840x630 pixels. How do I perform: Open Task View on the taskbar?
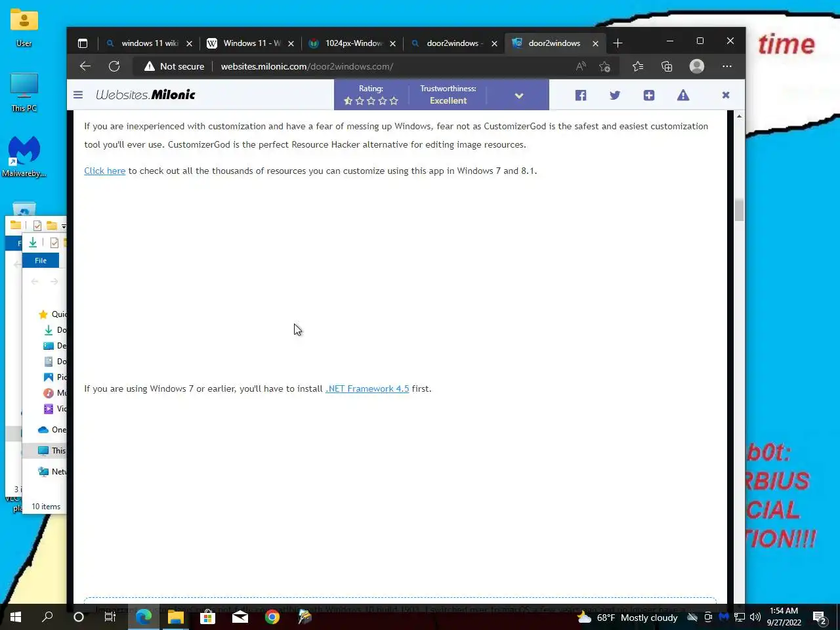(110, 617)
